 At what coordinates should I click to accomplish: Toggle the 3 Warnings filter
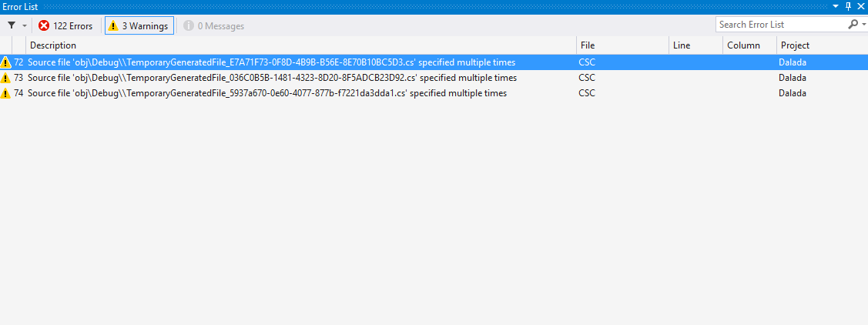[139, 26]
